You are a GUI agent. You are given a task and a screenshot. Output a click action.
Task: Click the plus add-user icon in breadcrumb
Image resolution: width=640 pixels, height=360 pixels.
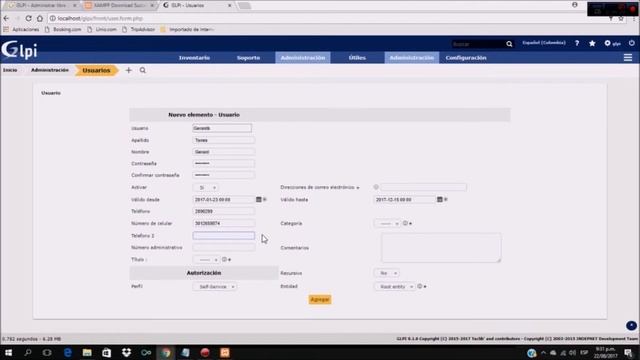click(129, 70)
